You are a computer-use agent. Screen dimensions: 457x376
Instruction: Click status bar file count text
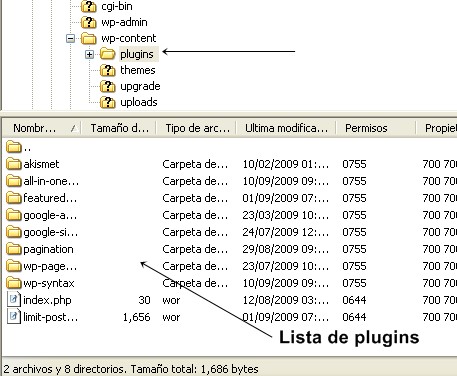tap(131, 369)
